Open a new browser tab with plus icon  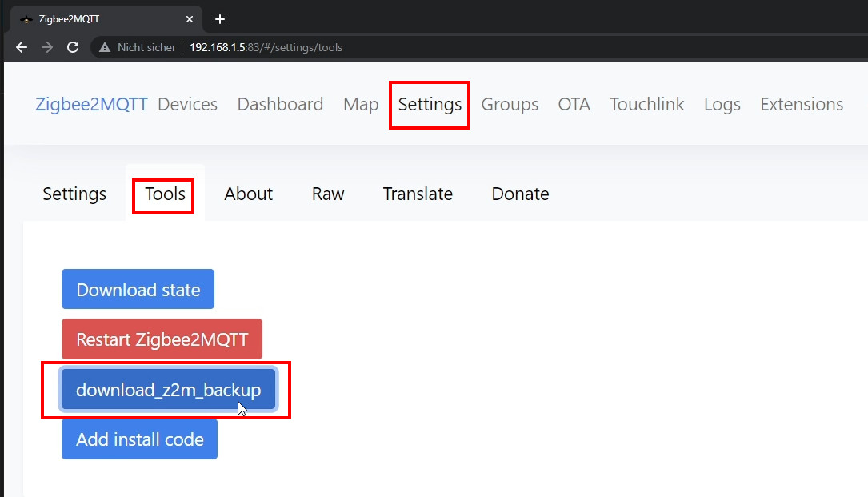(x=220, y=19)
